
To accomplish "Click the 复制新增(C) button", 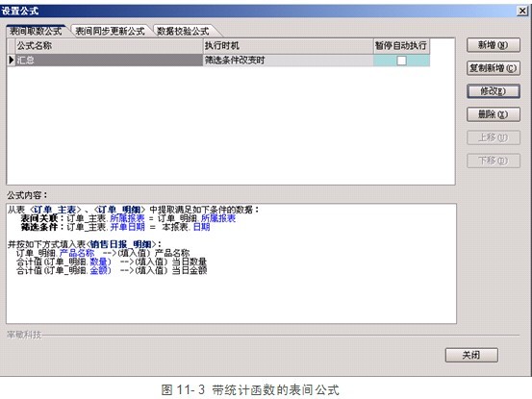I will coord(493,68).
